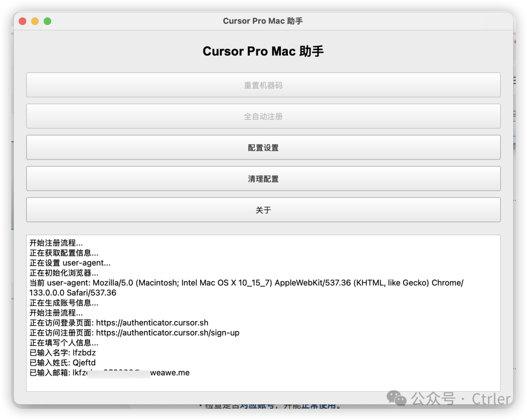The width and height of the screenshot is (527, 420).
Task: Click the authenticator.cursor.sh/sign-up URL
Action: coord(167,333)
